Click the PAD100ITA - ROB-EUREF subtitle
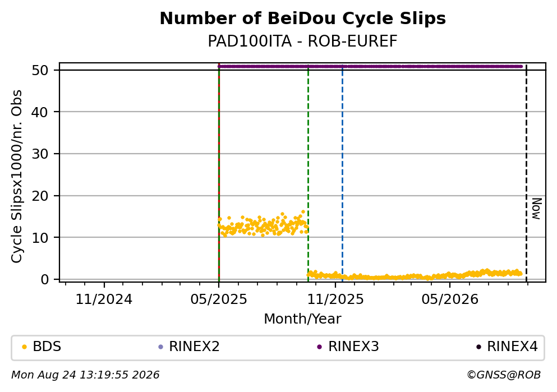This screenshot has height=392, width=557. click(303, 41)
